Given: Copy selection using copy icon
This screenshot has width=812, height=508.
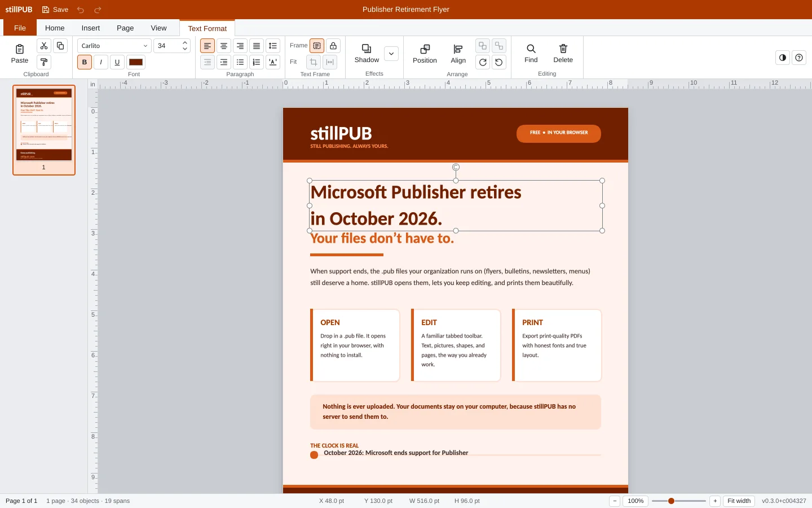Looking at the screenshot, I should 60,46.
